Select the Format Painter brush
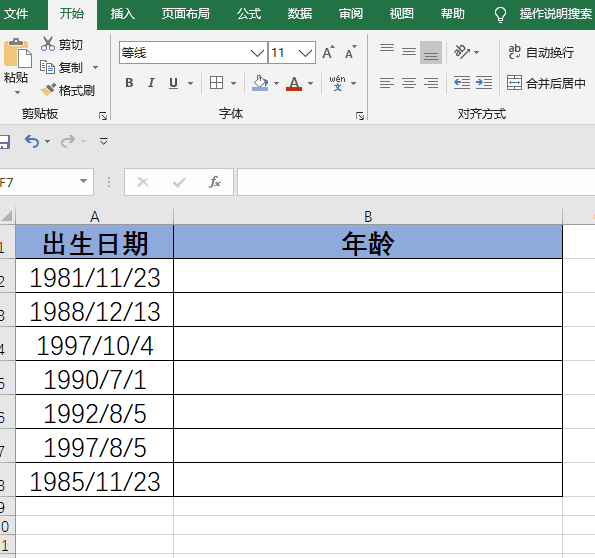Image resolution: width=595 pixels, height=558 pixels. coord(48,90)
